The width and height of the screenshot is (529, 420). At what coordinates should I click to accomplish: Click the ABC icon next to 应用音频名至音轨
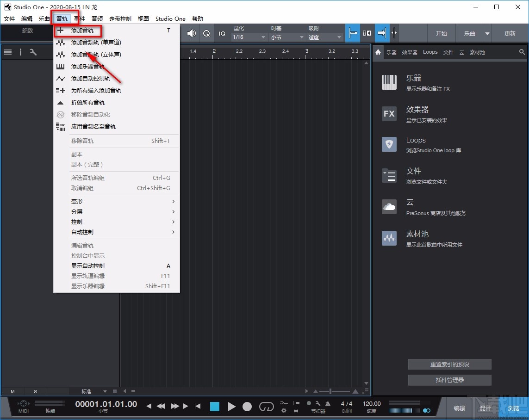pyautogui.click(x=60, y=127)
